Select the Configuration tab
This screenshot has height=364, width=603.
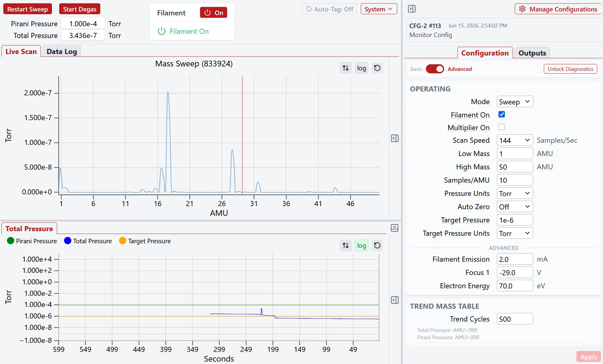click(x=485, y=53)
